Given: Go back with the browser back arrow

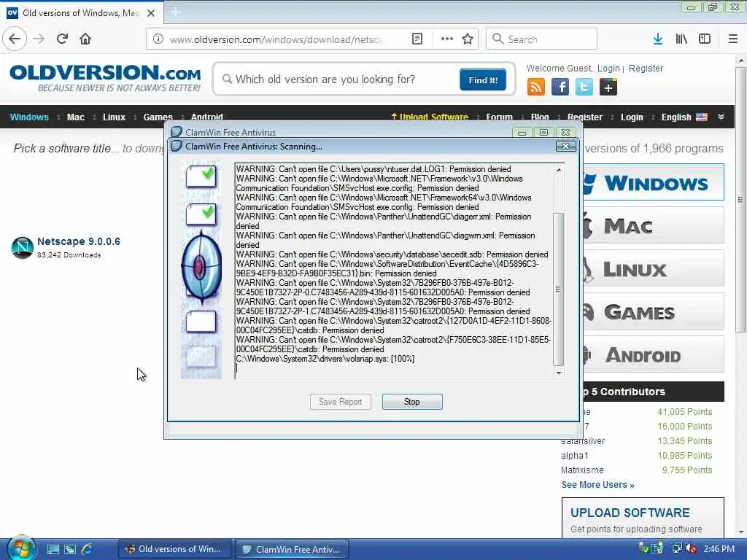Looking at the screenshot, I should click(x=15, y=39).
